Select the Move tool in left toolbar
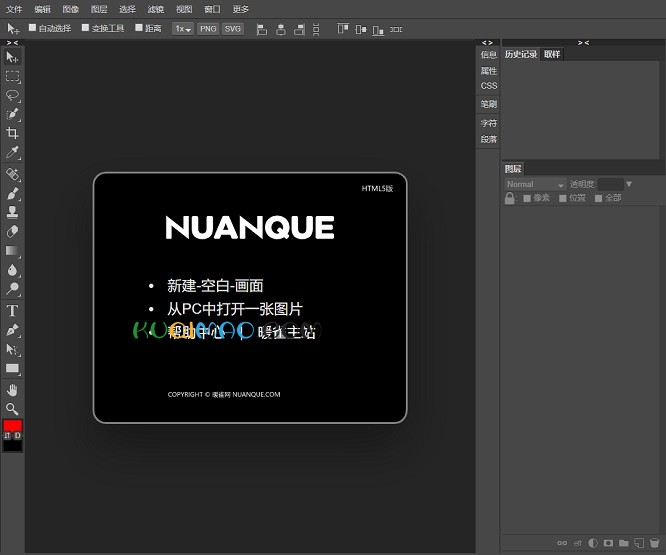This screenshot has height=555, width=666. 12,57
